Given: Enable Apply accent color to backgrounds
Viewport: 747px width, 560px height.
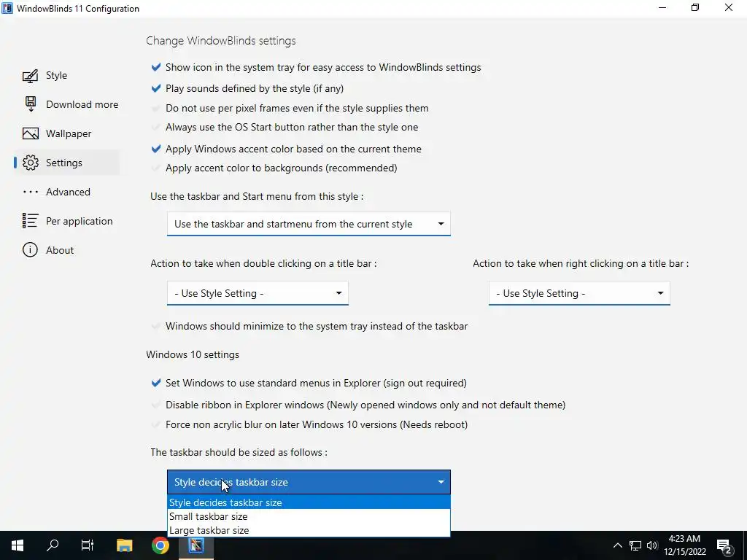Looking at the screenshot, I should click(x=156, y=168).
